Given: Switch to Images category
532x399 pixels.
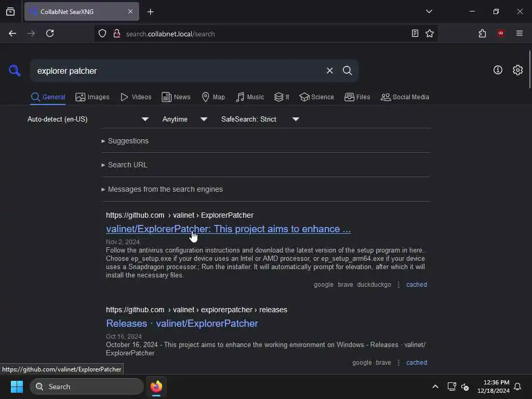Looking at the screenshot, I should pyautogui.click(x=92, y=97).
